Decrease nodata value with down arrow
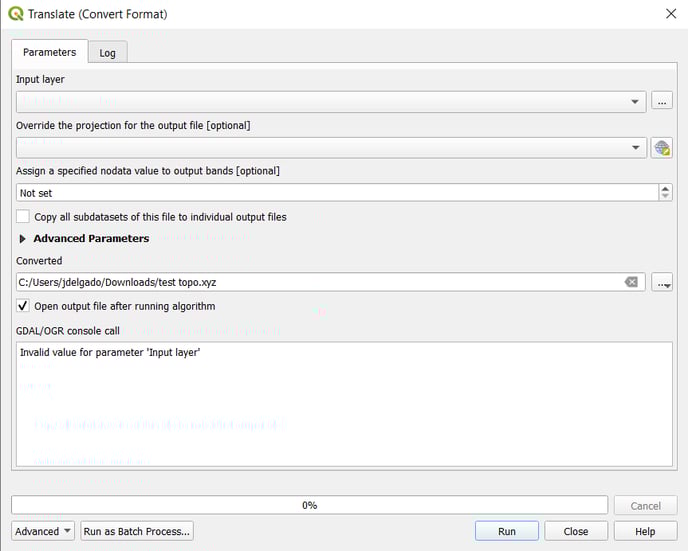The image size is (688, 551). click(x=665, y=196)
